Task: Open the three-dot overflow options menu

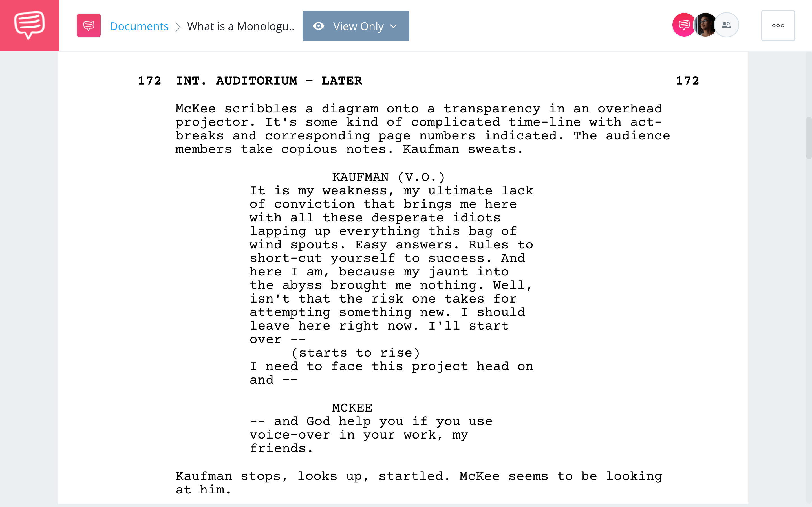Action: [x=778, y=25]
